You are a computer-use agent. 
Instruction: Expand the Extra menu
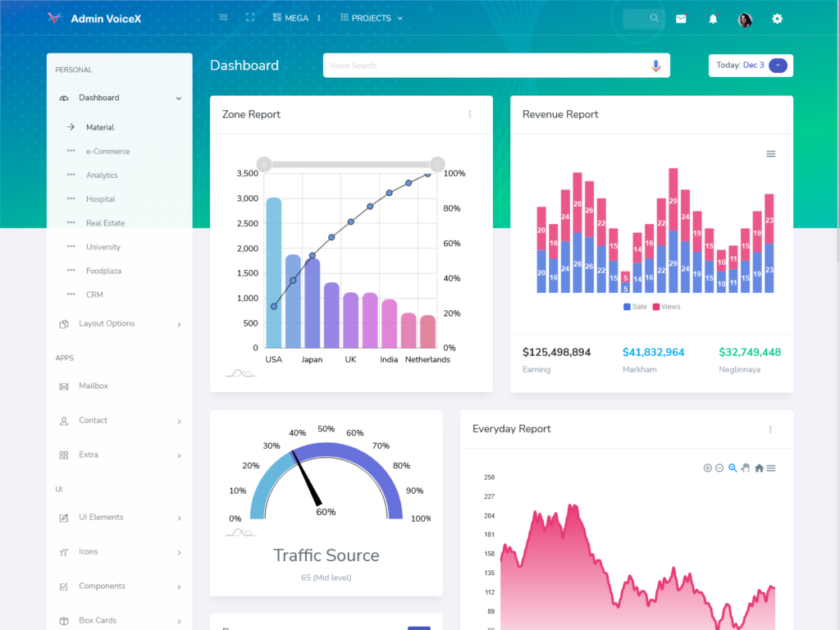click(120, 454)
